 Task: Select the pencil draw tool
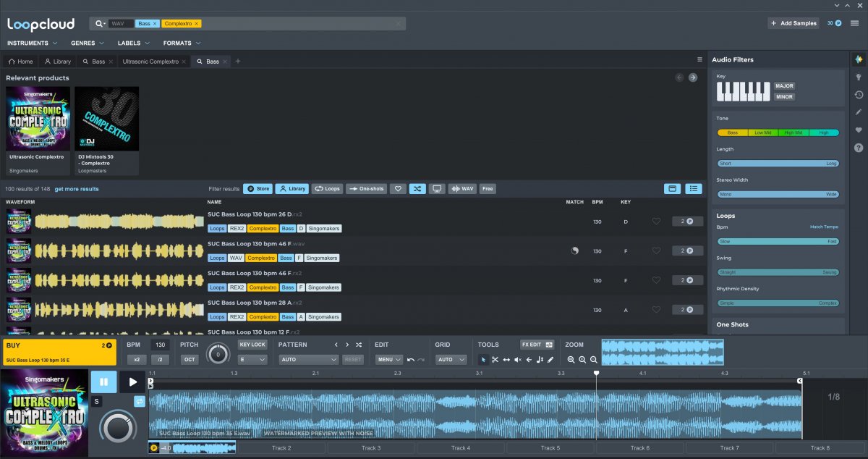pyautogui.click(x=550, y=360)
